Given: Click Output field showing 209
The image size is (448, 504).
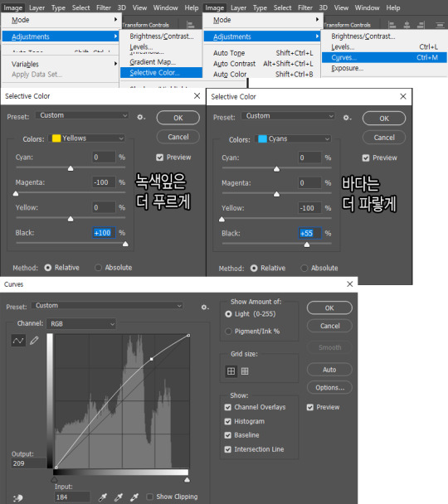Looking at the screenshot, I should 28,463.
